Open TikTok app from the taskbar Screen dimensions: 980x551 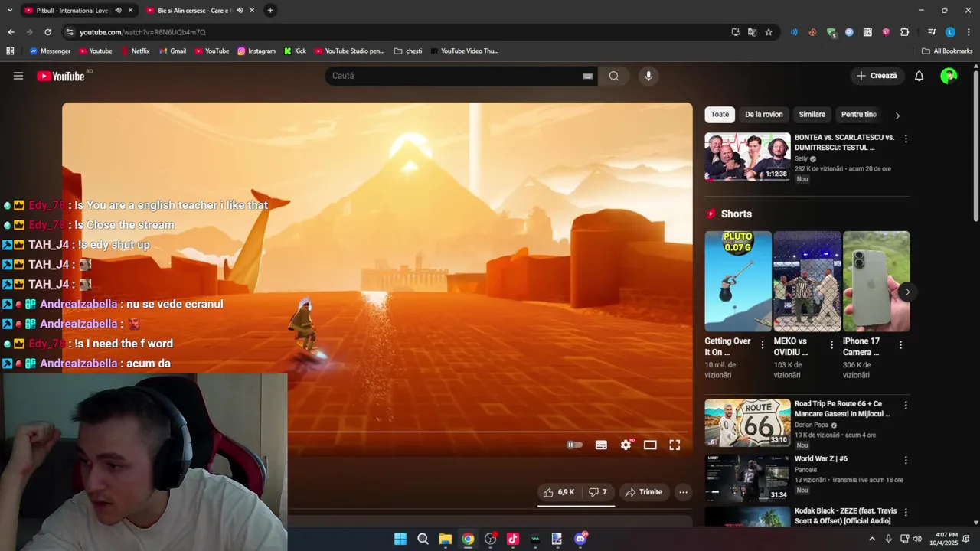tap(513, 539)
